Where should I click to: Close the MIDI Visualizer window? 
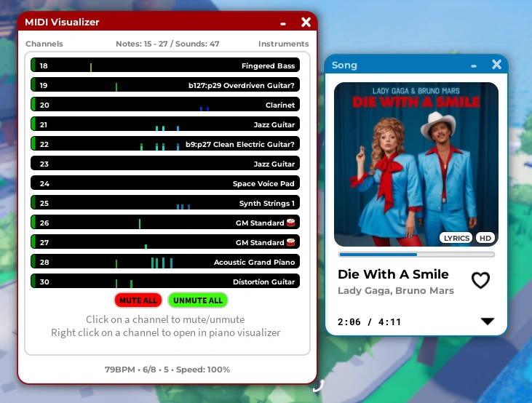pos(306,22)
